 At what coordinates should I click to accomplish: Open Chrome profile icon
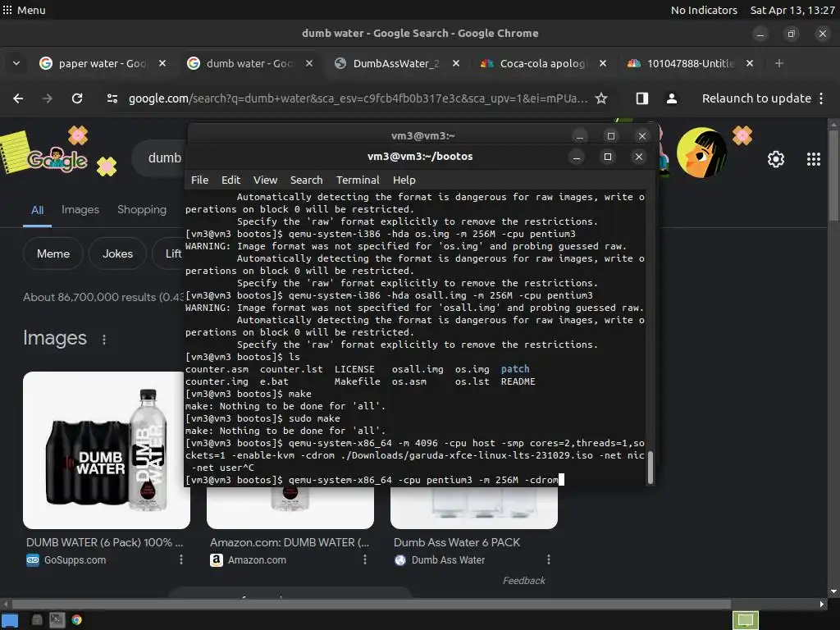[672, 98]
